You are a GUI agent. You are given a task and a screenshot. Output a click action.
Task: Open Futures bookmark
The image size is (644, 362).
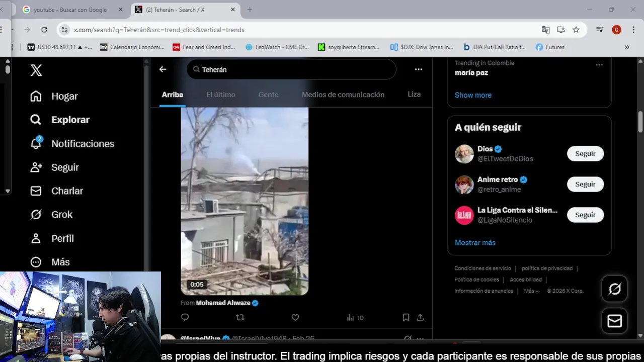550,47
